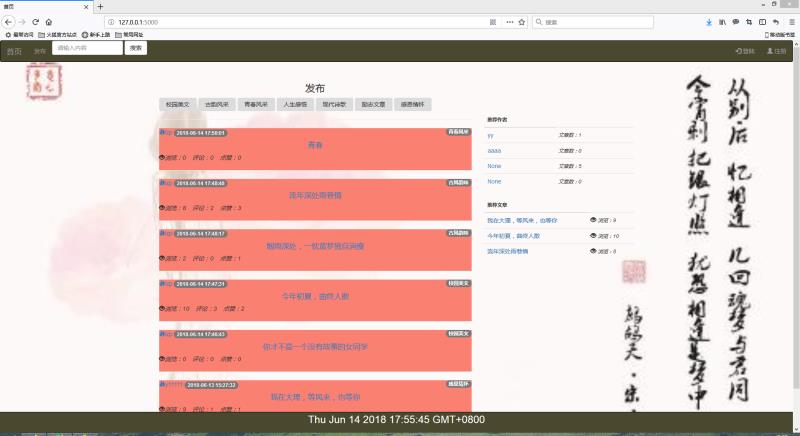The height and width of the screenshot is (436, 800).
Task: Click the category badge on the 17:47:24 post
Action: (x=459, y=284)
